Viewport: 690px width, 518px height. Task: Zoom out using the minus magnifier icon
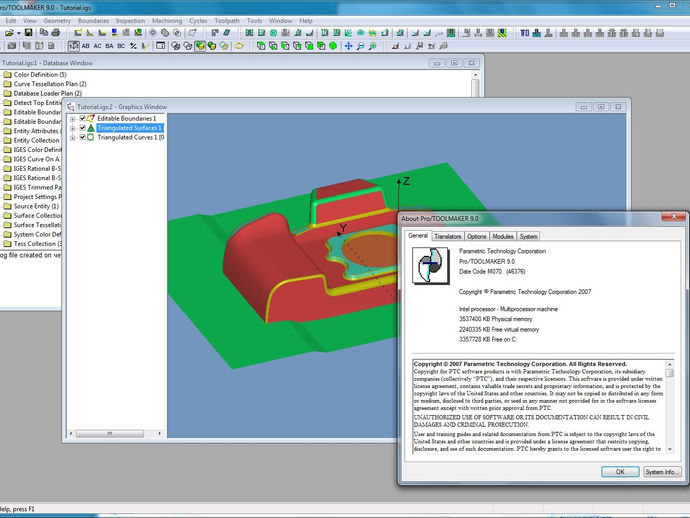click(360, 46)
